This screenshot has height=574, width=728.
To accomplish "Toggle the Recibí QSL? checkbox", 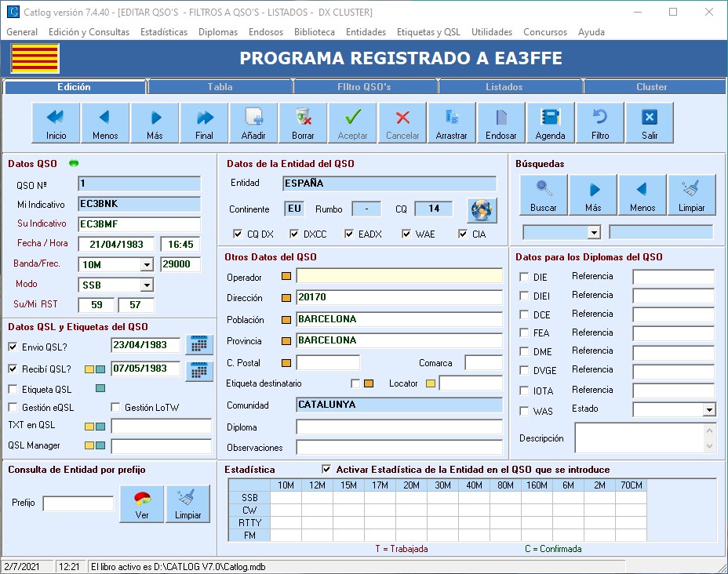I will click(x=13, y=369).
